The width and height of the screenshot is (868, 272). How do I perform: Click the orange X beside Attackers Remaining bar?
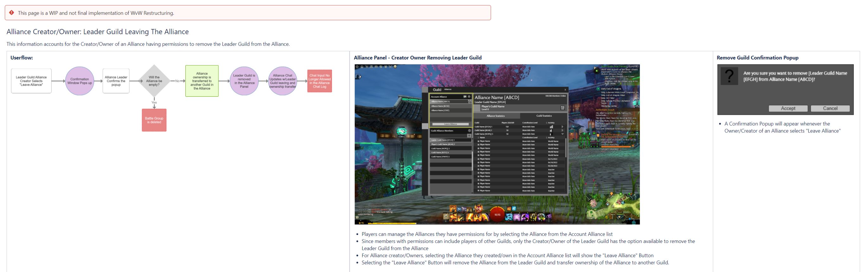tap(633, 145)
